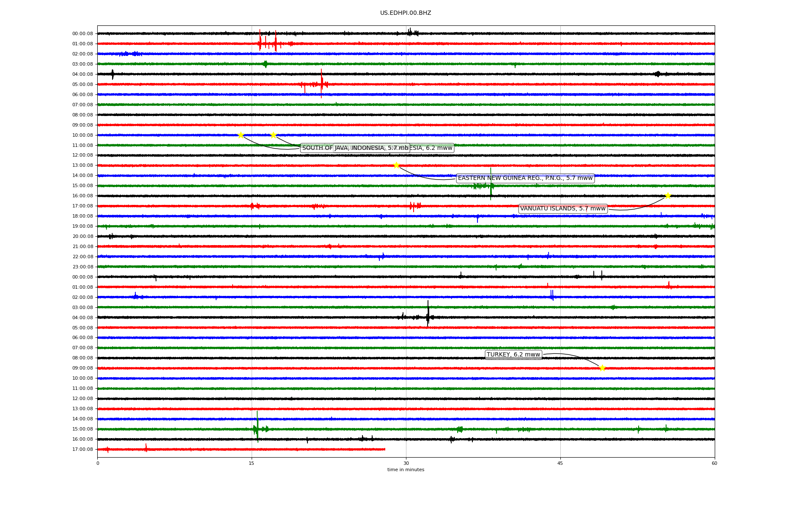Click the 21:00:08 row time label

(82, 247)
